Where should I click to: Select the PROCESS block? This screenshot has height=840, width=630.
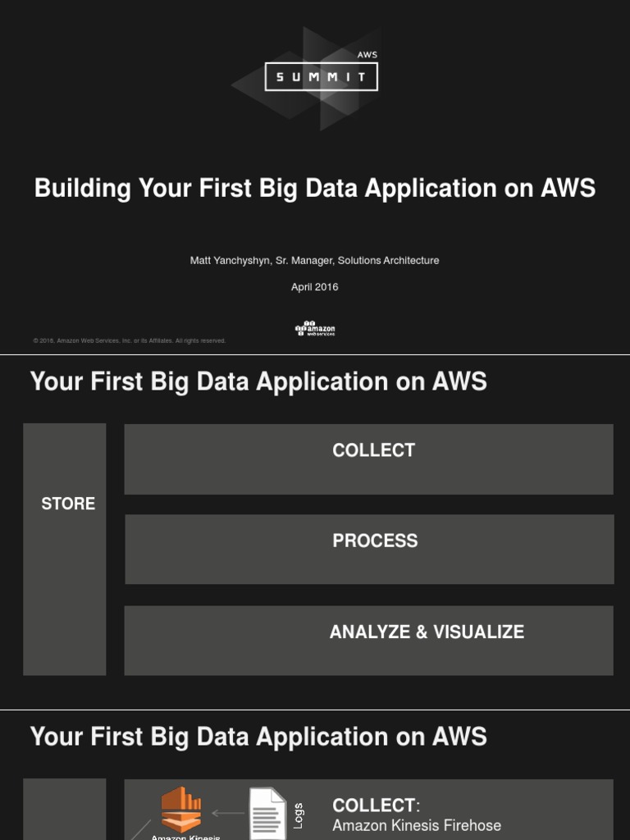coord(369,549)
